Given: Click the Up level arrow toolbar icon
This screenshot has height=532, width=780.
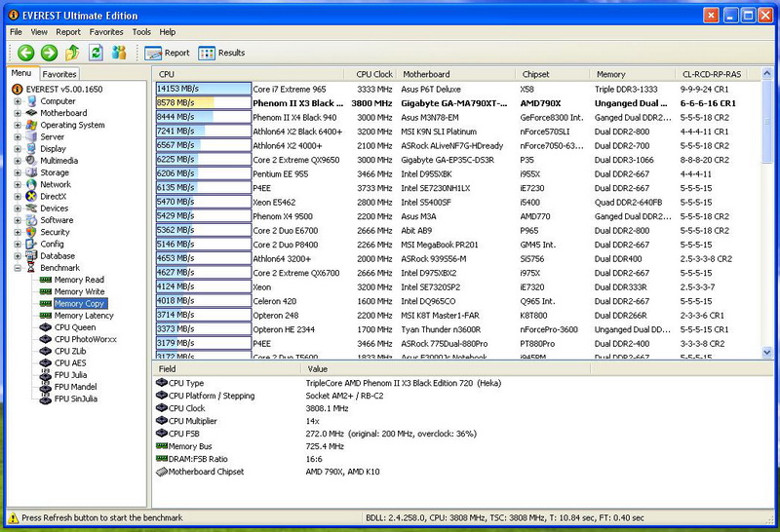Looking at the screenshot, I should tap(72, 53).
